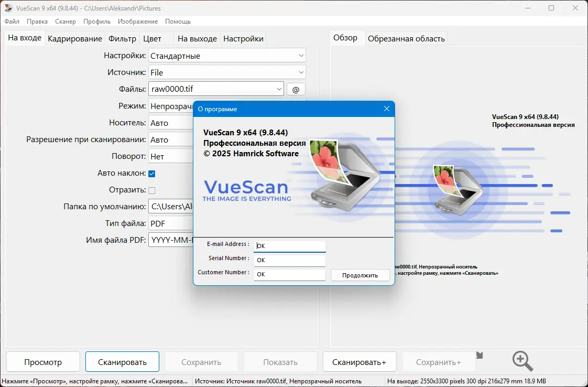Click the Источник raw0000.tif status bar entry
Image resolution: width=588 pixels, height=387 pixels.
pos(278,381)
